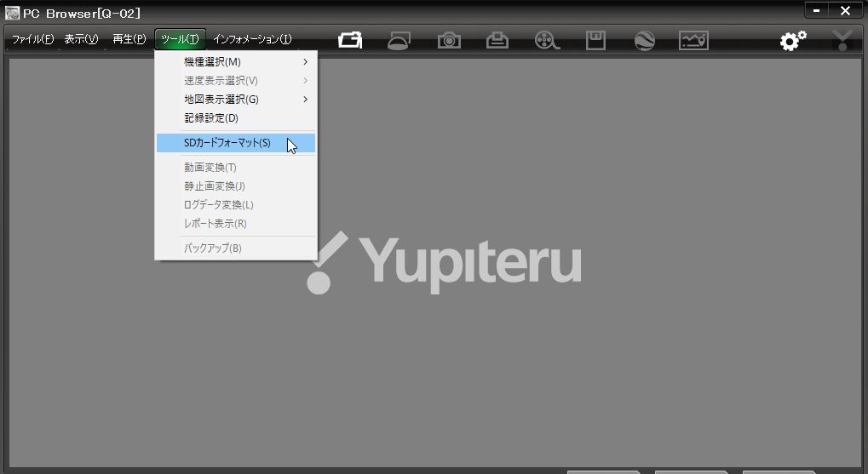Close the open ツール(T) menu

(181, 39)
